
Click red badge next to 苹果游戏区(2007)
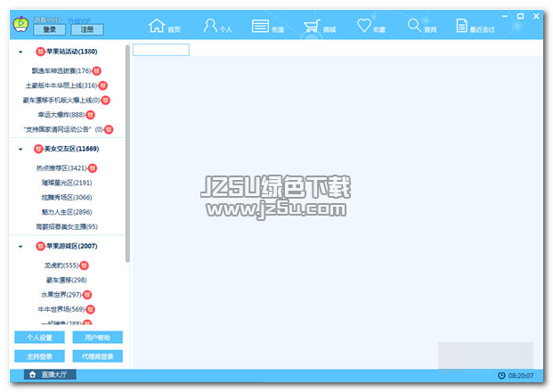coord(41,246)
